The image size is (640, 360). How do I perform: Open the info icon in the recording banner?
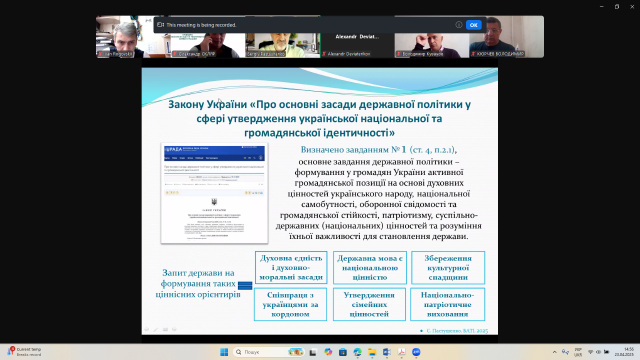point(459,25)
